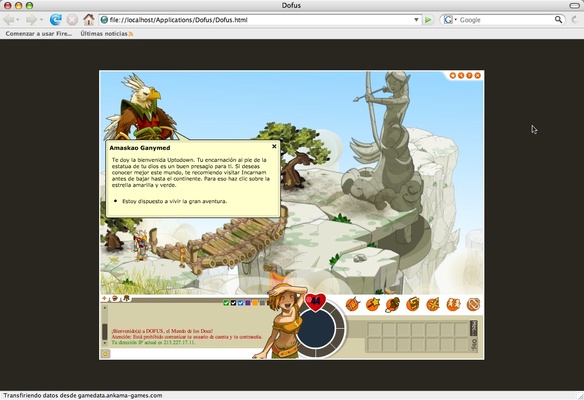Go forward with the browser forward arrow
The height and width of the screenshot is (400, 584).
click(31, 20)
